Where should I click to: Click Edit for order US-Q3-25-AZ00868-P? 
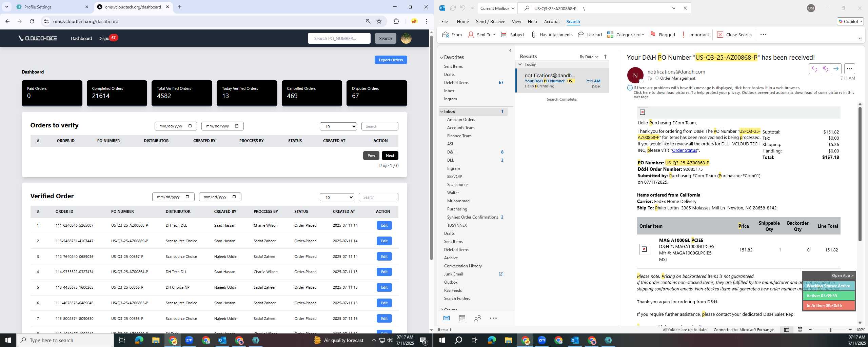pyautogui.click(x=384, y=225)
